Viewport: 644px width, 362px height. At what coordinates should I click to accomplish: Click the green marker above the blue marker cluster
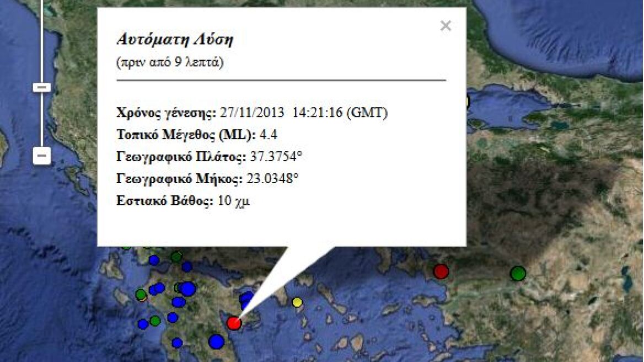pos(175,256)
